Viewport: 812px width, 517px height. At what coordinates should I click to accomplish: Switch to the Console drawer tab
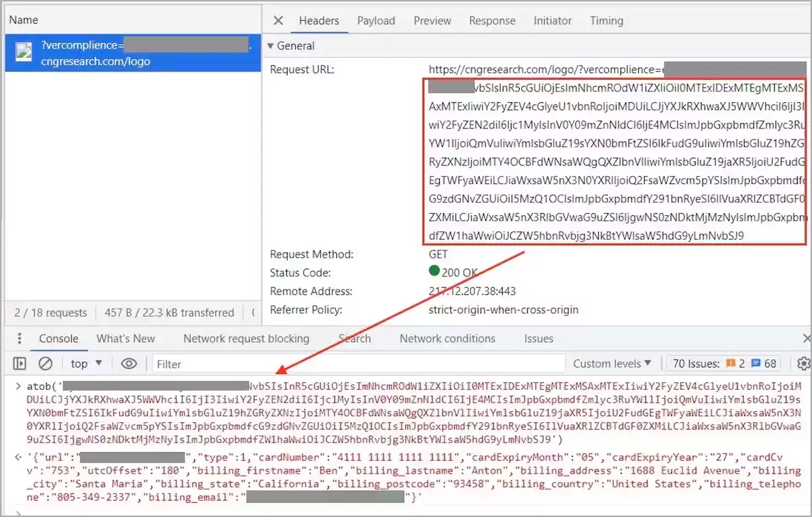point(58,339)
